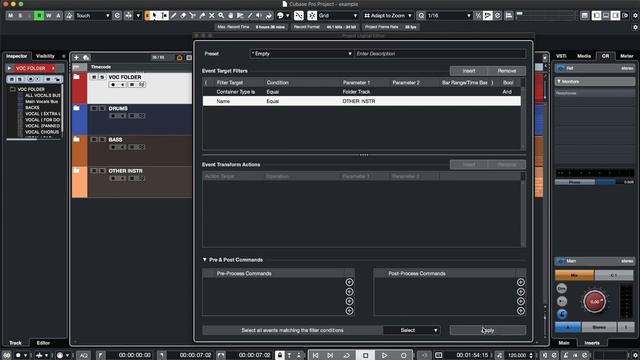The width and height of the screenshot is (640, 360).
Task: Select the Line tool
Action: click(250, 16)
